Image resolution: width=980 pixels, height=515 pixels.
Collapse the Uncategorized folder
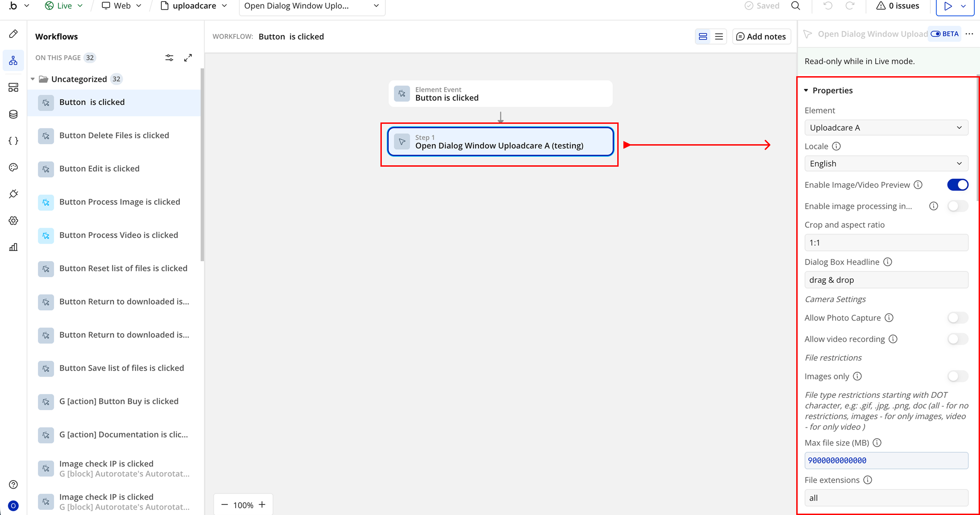tap(33, 79)
